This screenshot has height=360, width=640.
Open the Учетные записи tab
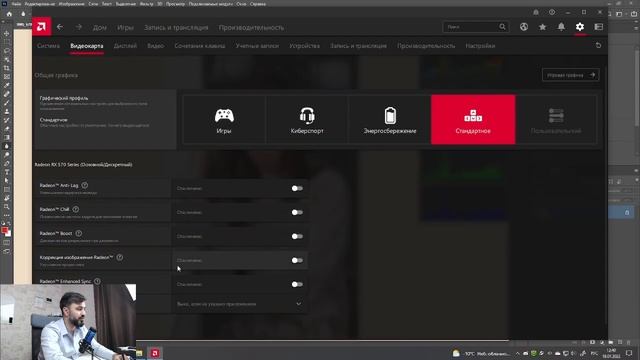pos(257,46)
